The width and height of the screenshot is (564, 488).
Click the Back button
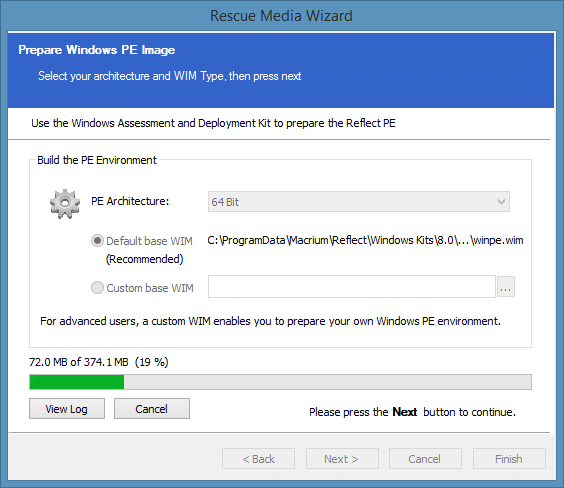point(258,459)
